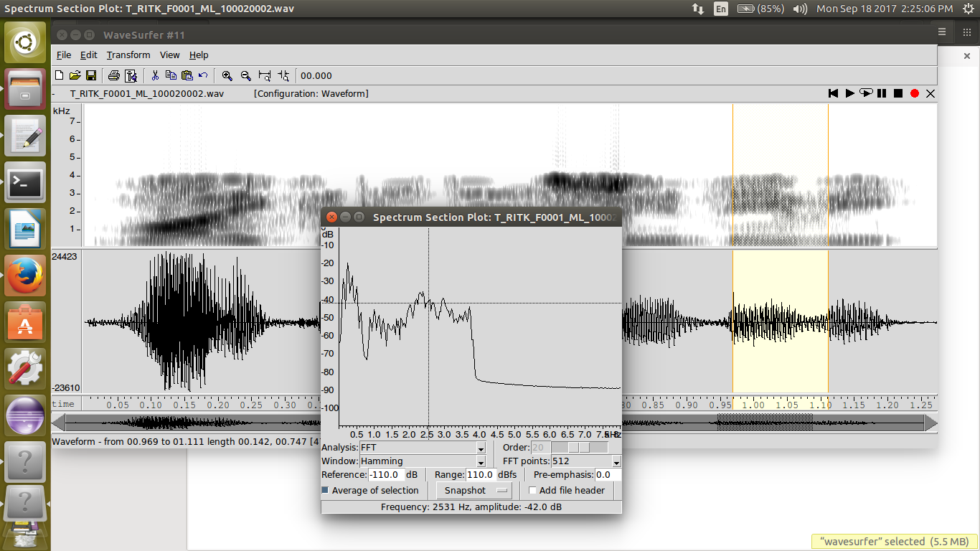
Task: Open the text editor from dock
Action: pyautogui.click(x=25, y=136)
